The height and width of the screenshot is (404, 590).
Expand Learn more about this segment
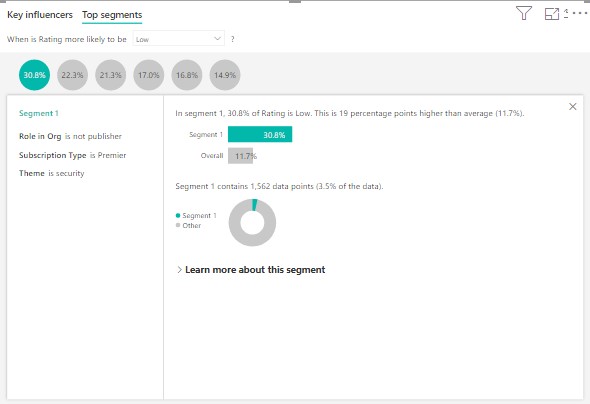[251, 270]
